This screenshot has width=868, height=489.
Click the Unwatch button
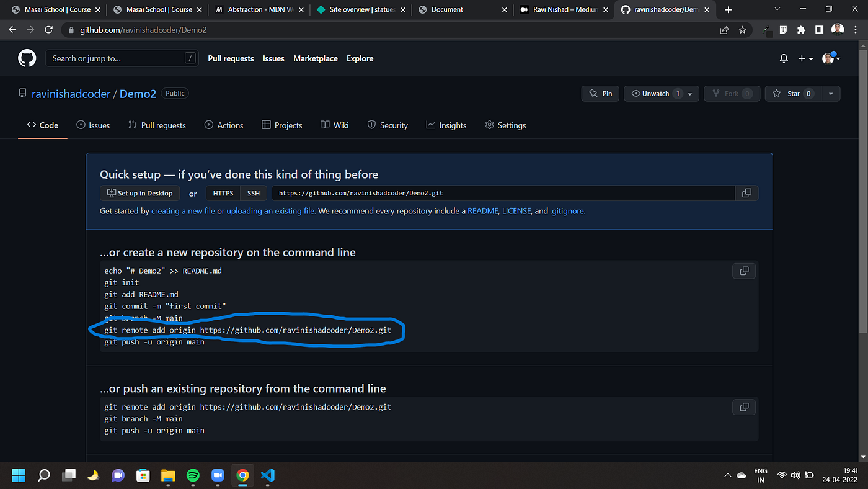(654, 94)
